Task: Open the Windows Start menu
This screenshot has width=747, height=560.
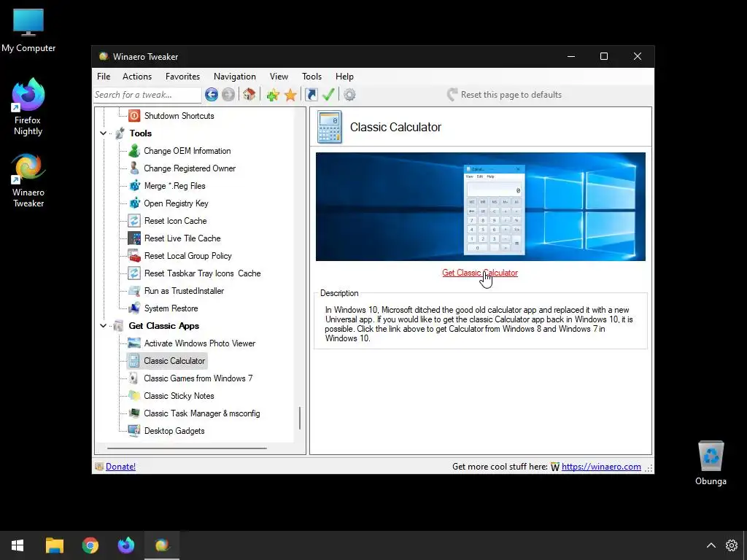Action: pos(18,545)
